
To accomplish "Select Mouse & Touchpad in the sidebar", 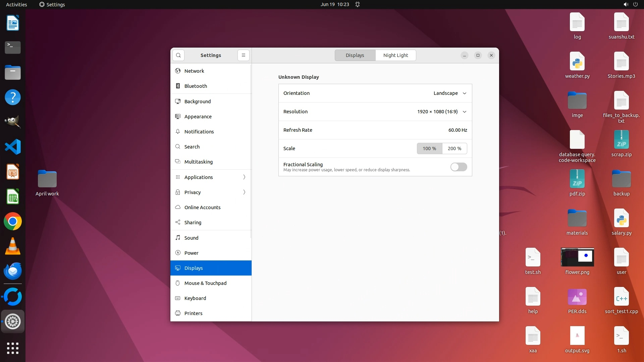I will click(205, 283).
